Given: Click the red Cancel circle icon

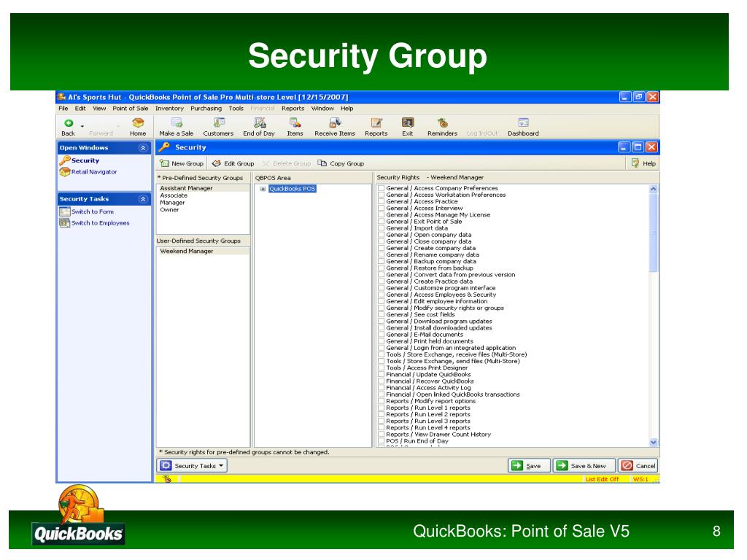Looking at the screenshot, I should click(x=627, y=466).
